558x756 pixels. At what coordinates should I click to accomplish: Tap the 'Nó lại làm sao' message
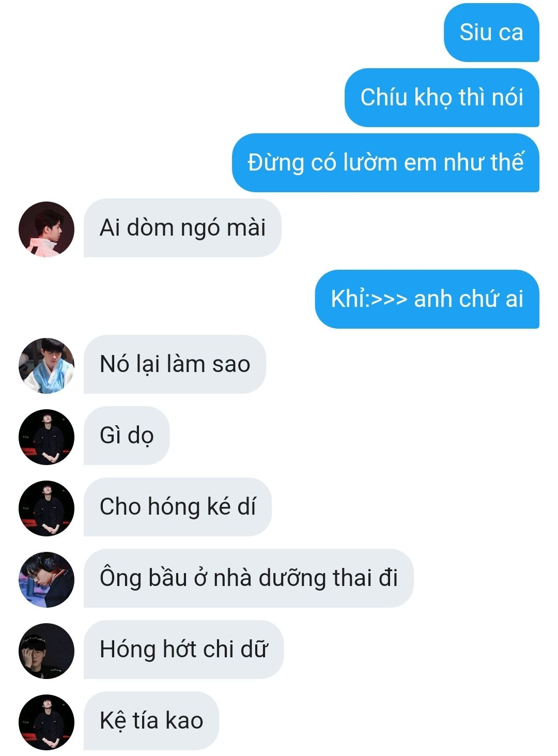pyautogui.click(x=175, y=364)
